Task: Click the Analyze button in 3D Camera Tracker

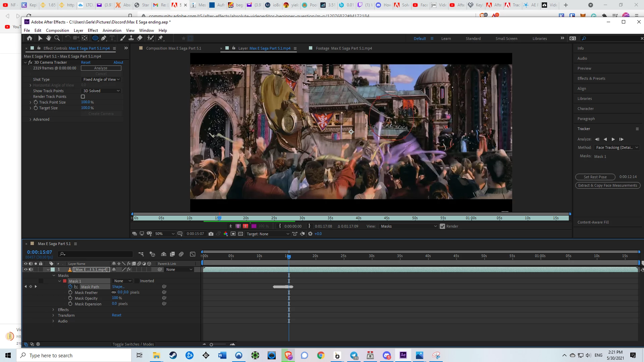Action: (101, 68)
